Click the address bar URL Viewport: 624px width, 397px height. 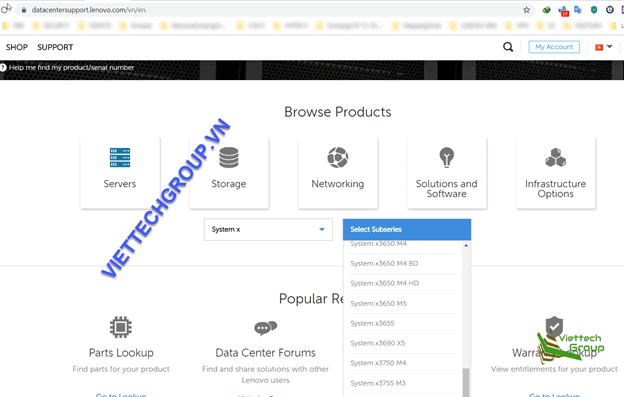coord(88,10)
